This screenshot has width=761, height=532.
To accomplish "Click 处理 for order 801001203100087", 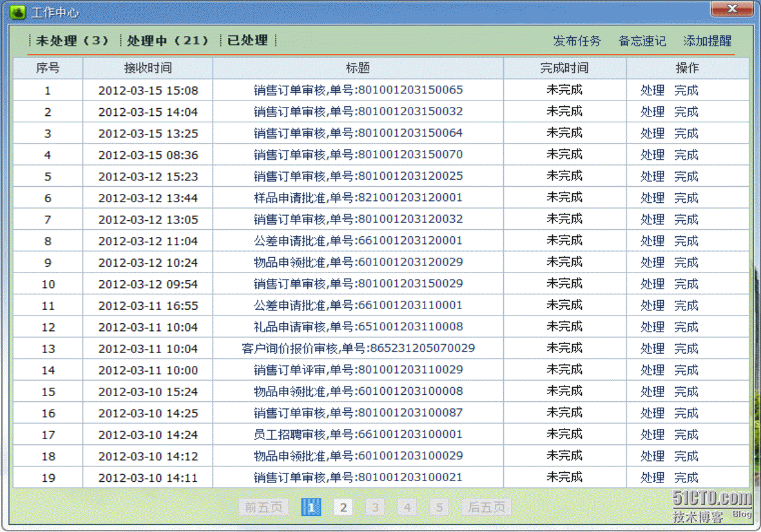I will tap(652, 413).
